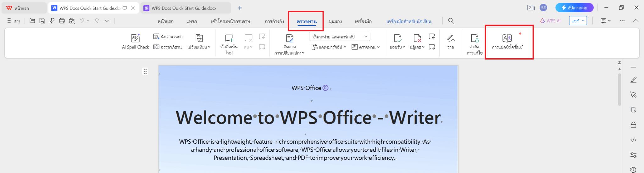
Task: Click the WPS Office® title text
Action: click(310, 88)
